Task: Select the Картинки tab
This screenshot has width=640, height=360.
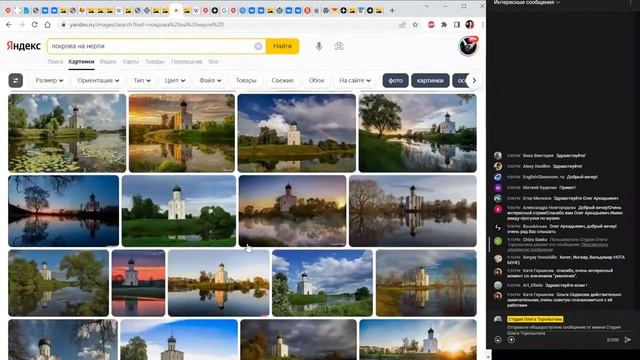Action: click(81, 62)
